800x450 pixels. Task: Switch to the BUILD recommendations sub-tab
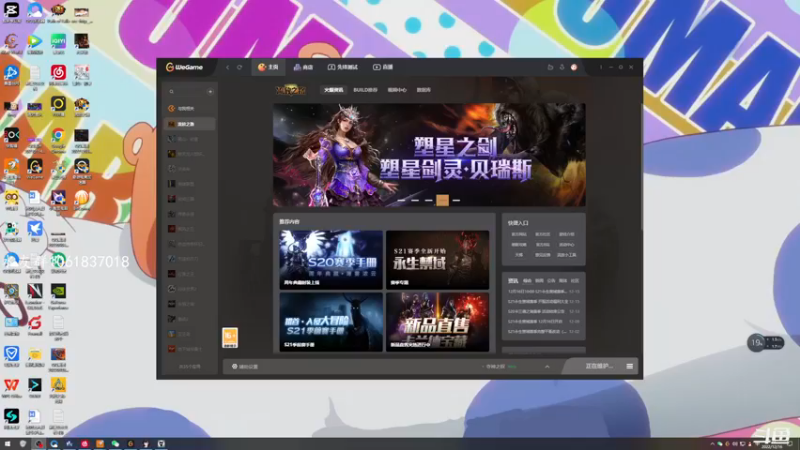[365, 90]
